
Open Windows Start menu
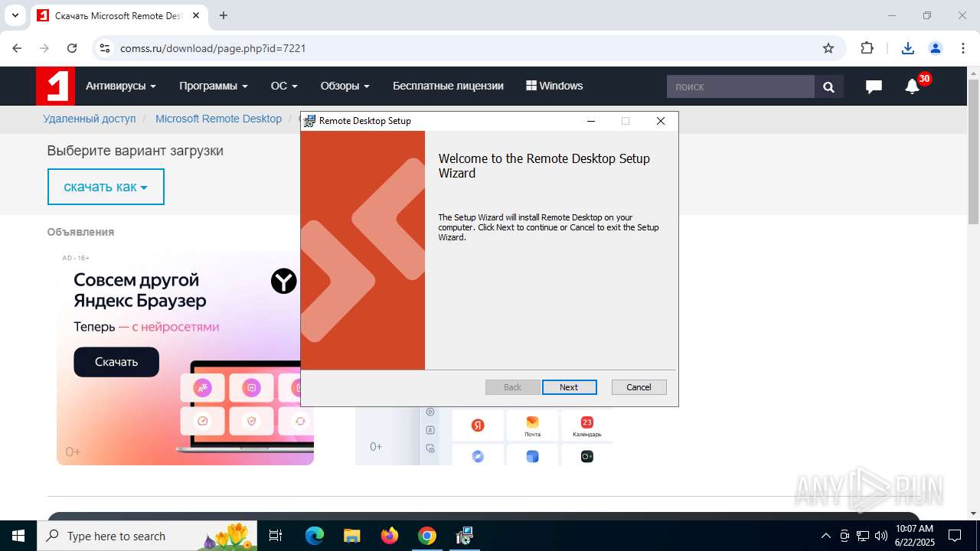18,536
